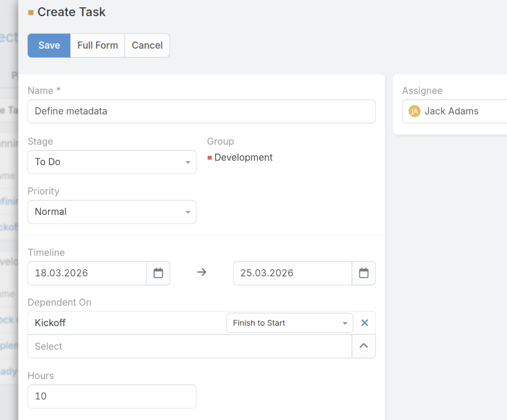Image resolution: width=507 pixels, height=420 pixels.
Task: Open the Priority dropdown
Action: tap(112, 212)
